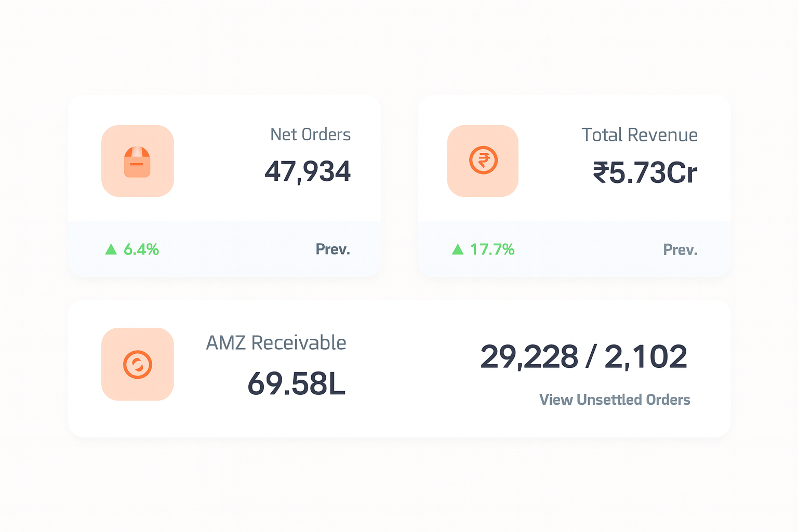Click the Net Orders title label

[310, 135]
